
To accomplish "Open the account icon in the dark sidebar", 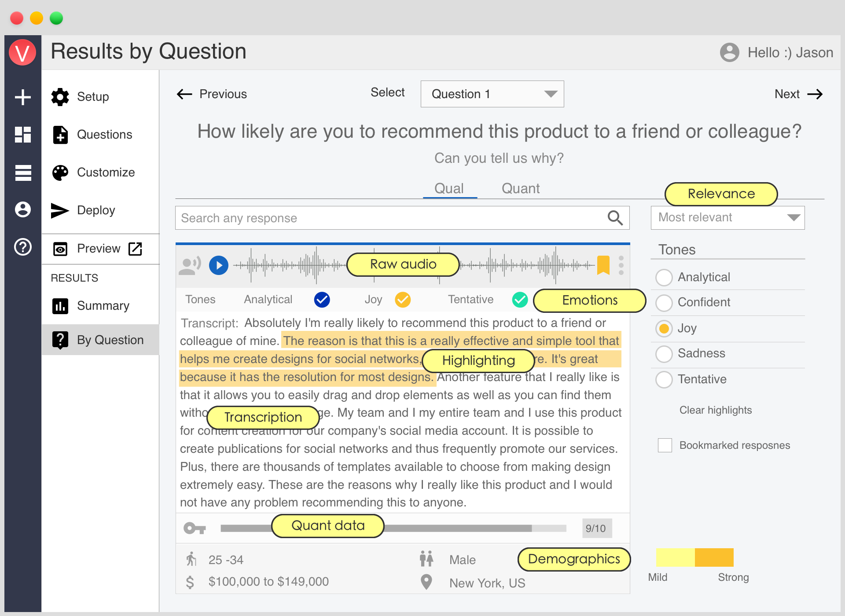I will point(23,209).
